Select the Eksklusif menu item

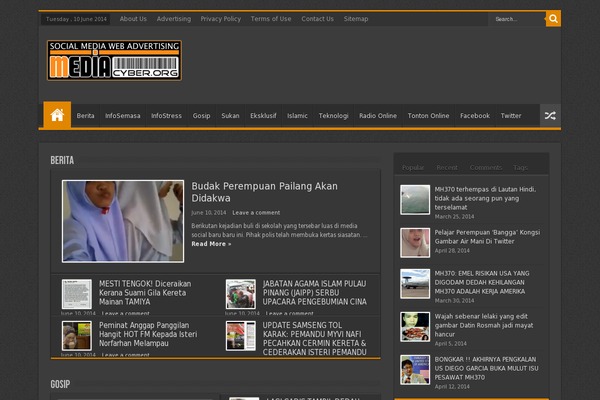263,116
